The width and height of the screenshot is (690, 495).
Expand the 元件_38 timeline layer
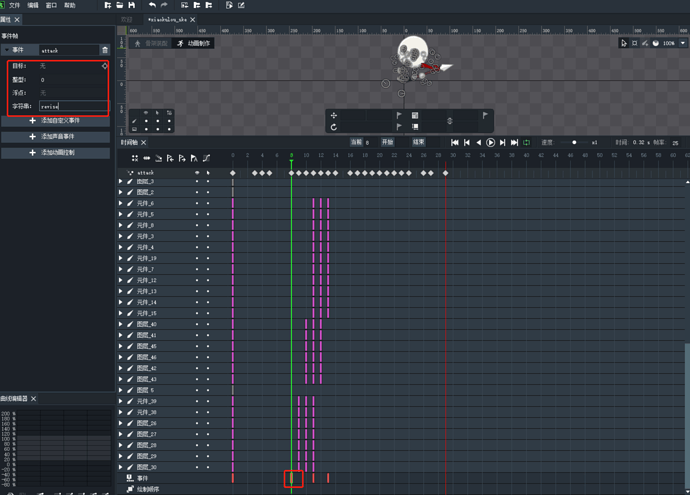(x=121, y=412)
